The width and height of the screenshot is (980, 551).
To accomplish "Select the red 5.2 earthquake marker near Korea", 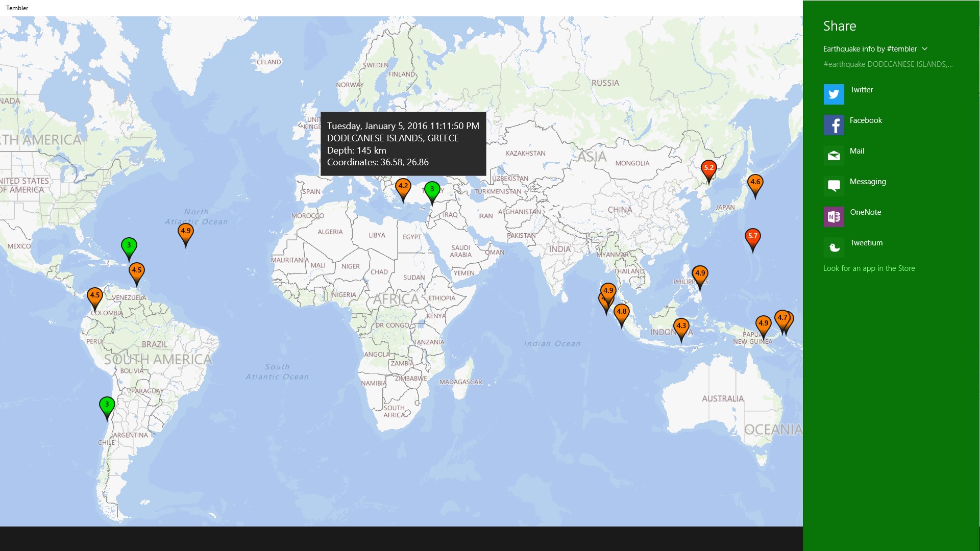I will (x=708, y=168).
